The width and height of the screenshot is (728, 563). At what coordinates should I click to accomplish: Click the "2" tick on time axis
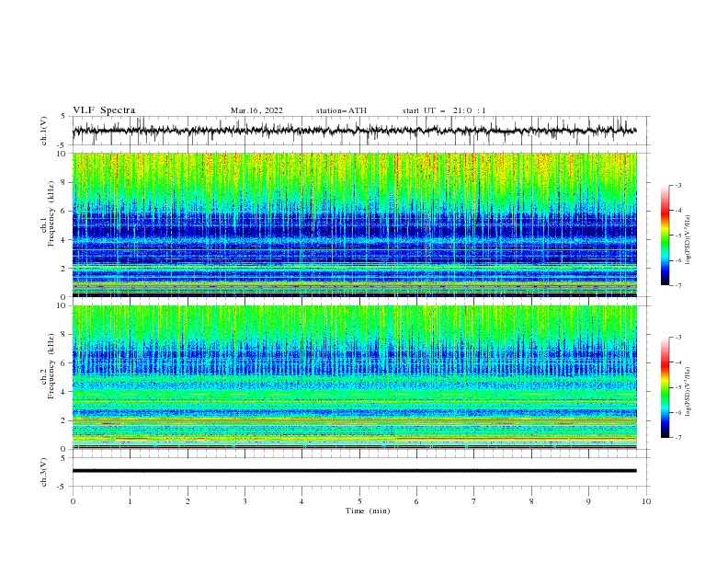click(188, 501)
